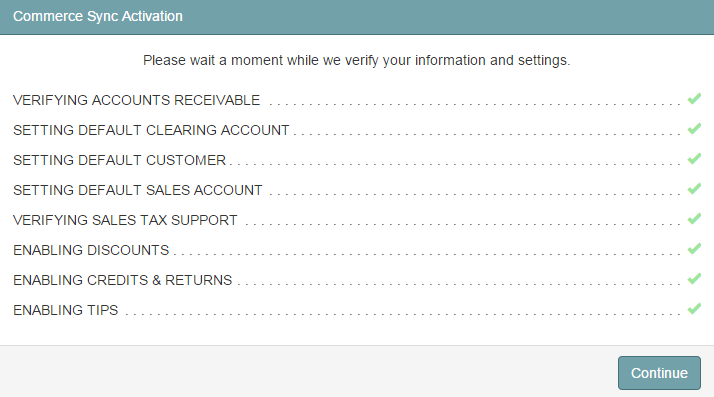Viewport: 714px width, 397px height.
Task: Select the Verifying Accounts Receivable label
Action: tap(137, 100)
